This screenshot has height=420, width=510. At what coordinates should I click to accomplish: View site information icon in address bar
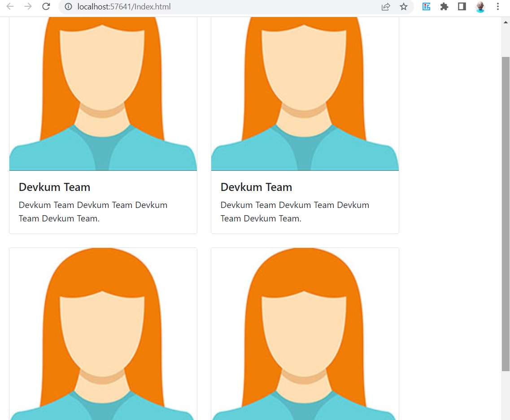coord(68,7)
